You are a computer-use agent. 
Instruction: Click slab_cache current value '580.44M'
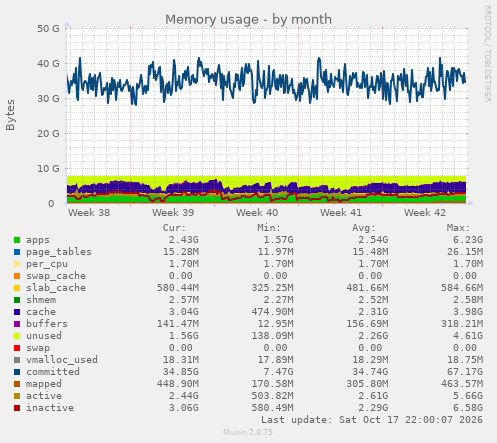point(178,288)
